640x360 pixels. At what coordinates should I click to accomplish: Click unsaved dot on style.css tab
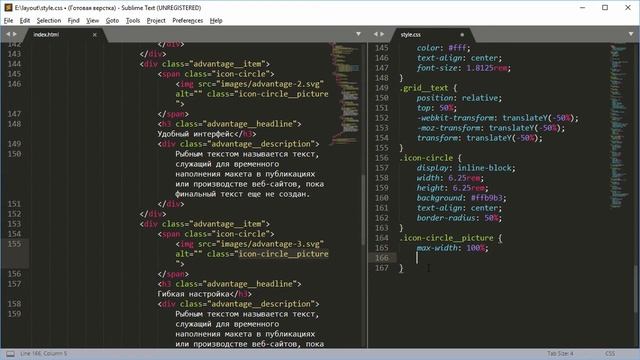[x=462, y=35]
